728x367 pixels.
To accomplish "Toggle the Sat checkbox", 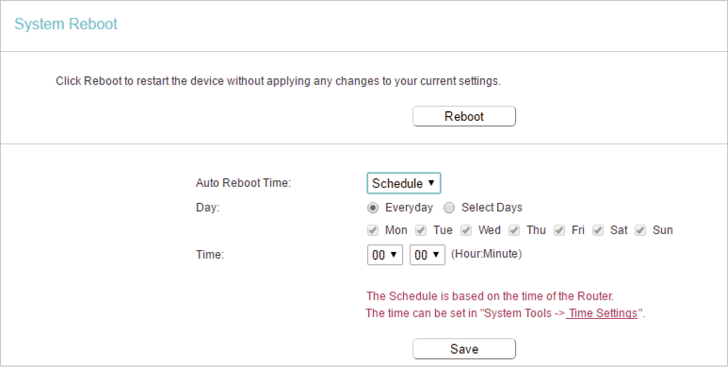I will tap(598, 230).
